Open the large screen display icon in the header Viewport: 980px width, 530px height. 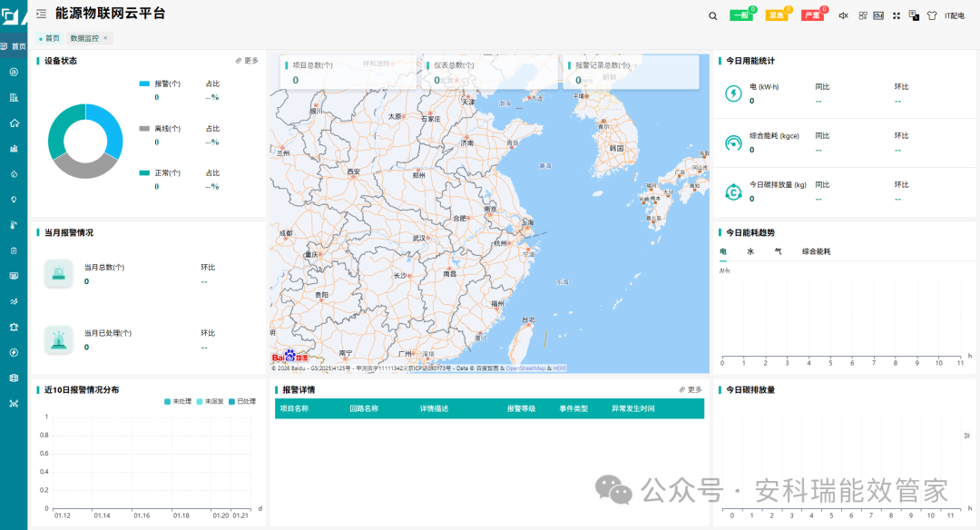(x=878, y=15)
